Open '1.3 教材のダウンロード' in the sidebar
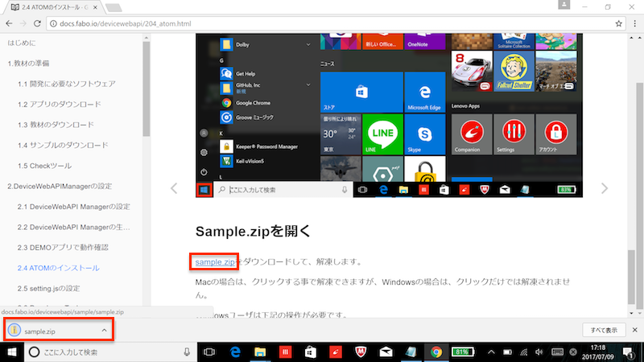 [x=56, y=125]
